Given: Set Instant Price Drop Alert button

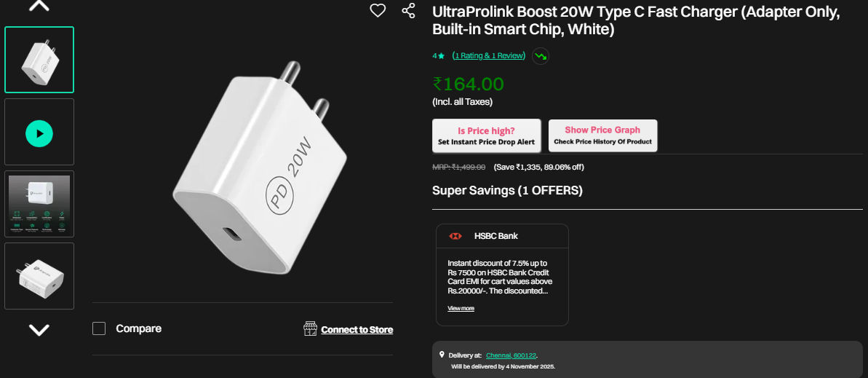Looking at the screenshot, I should tap(486, 135).
